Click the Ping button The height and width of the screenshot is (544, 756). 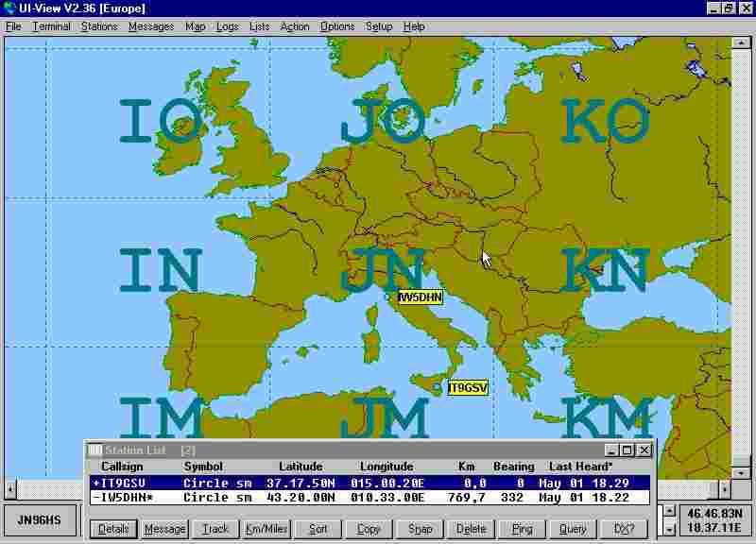tap(523, 529)
